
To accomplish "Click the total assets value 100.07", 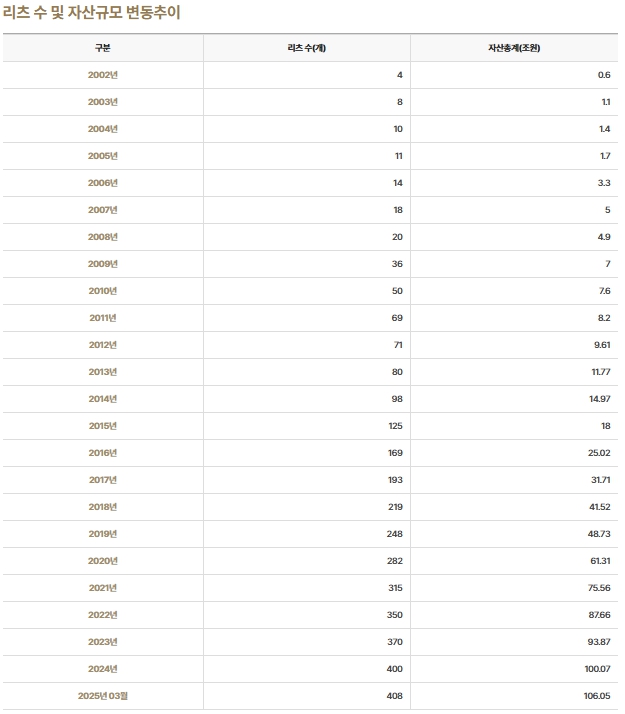I will pyautogui.click(x=598, y=669).
